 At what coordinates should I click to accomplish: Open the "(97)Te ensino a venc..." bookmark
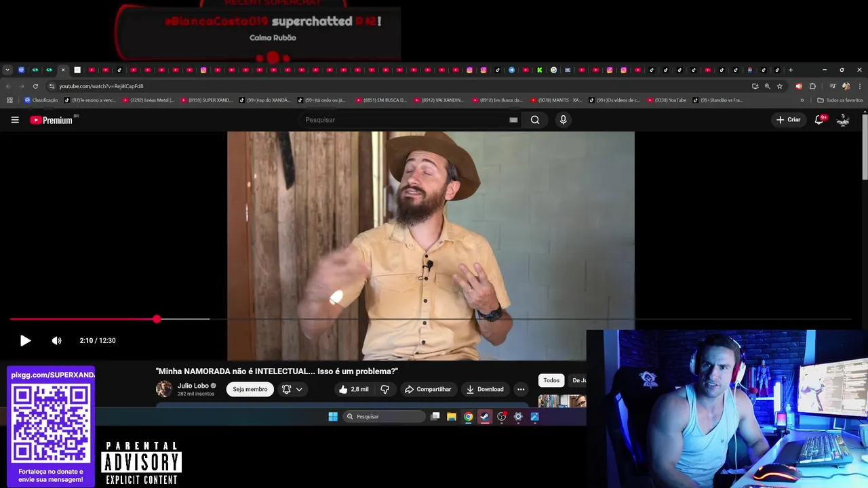(90, 100)
